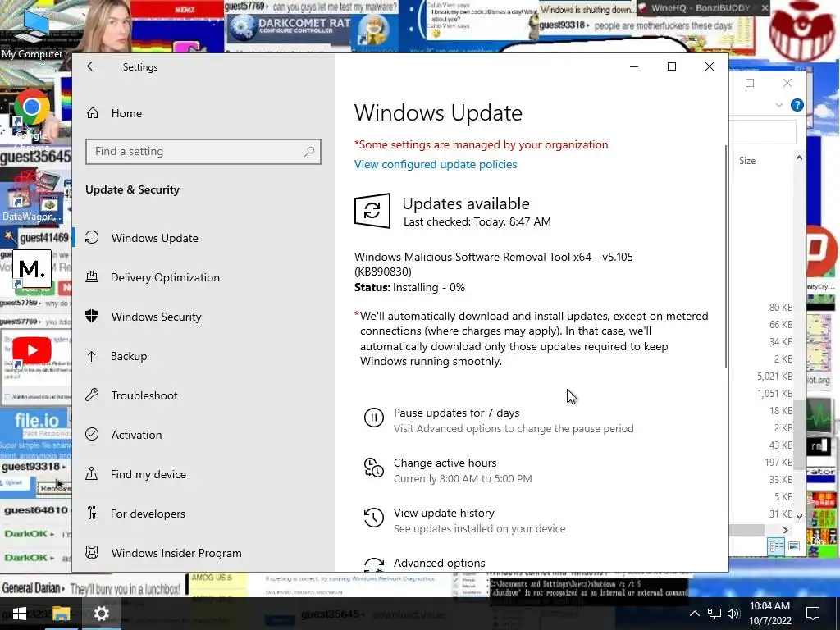Click the update history clock icon
Screen dimensions: 840x630
click(374, 518)
